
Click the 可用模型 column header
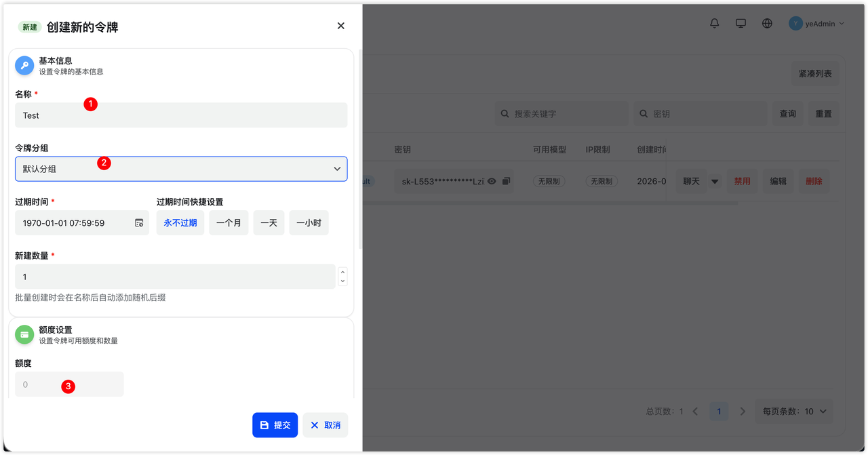click(549, 149)
